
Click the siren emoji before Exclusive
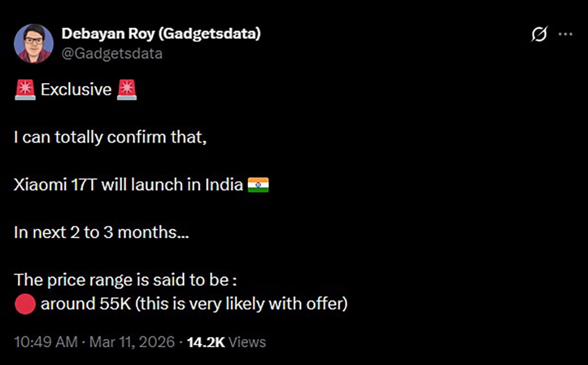click(24, 90)
